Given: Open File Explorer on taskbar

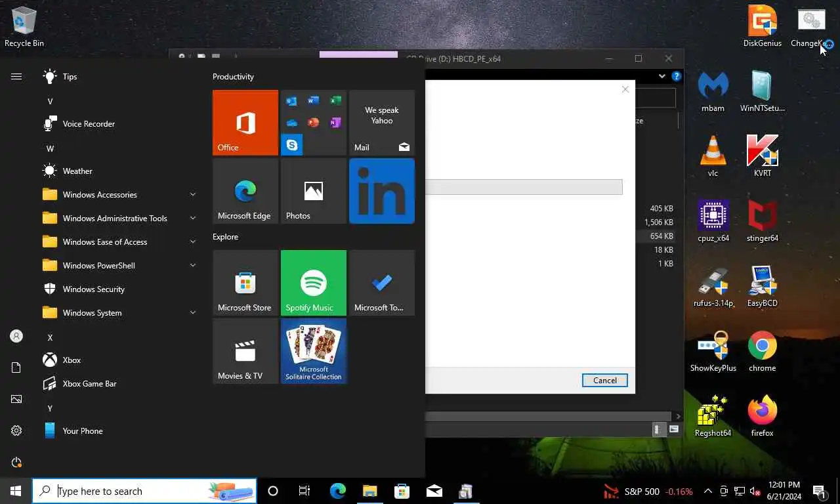Looking at the screenshot, I should (369, 491).
